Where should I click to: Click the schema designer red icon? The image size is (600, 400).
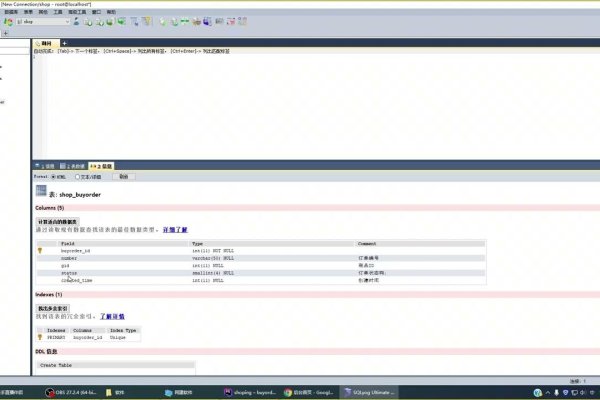pyautogui.click(x=231, y=22)
